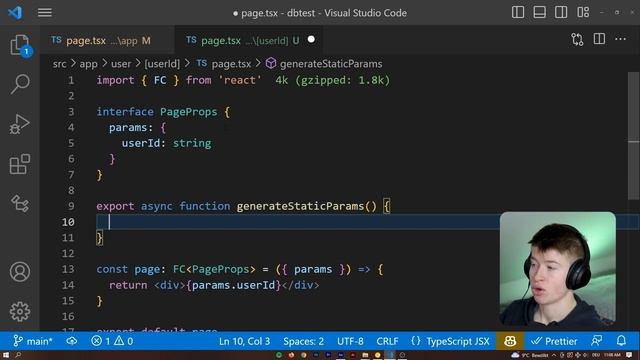Open the Accounts menu icon

pos(20,272)
